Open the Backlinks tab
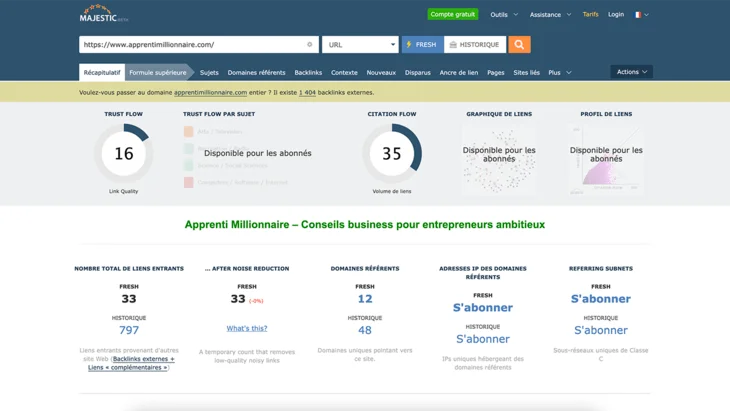Image resolution: width=730 pixels, height=411 pixels. [308, 73]
